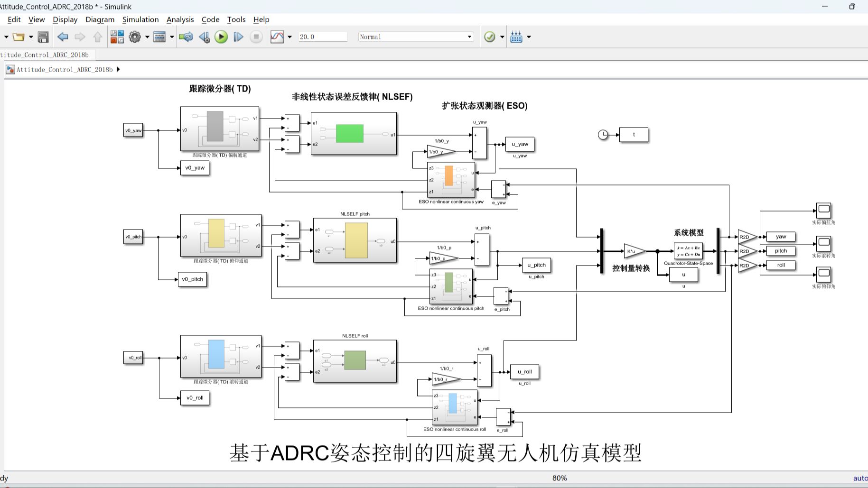
Task: Click the Update Diagram refresh icon
Action: point(186,37)
